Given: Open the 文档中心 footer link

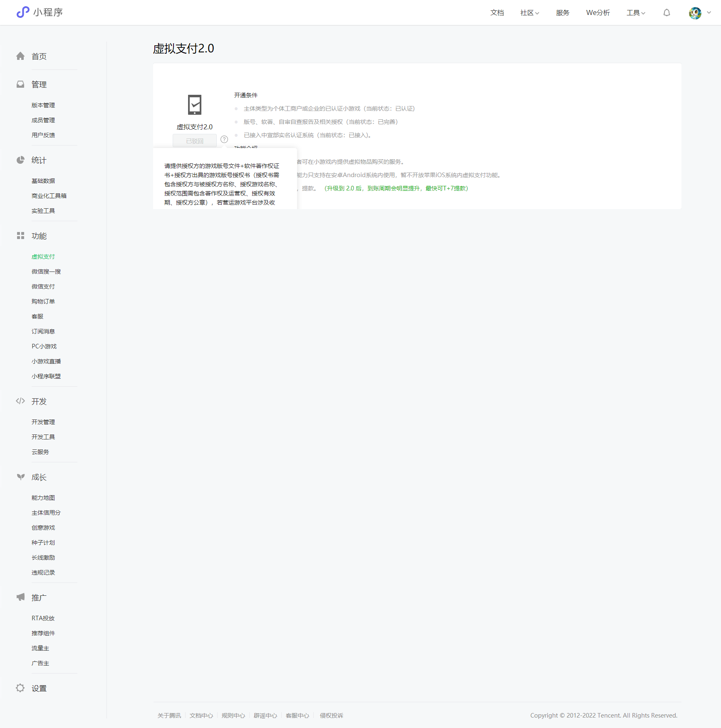Looking at the screenshot, I should (x=201, y=716).
